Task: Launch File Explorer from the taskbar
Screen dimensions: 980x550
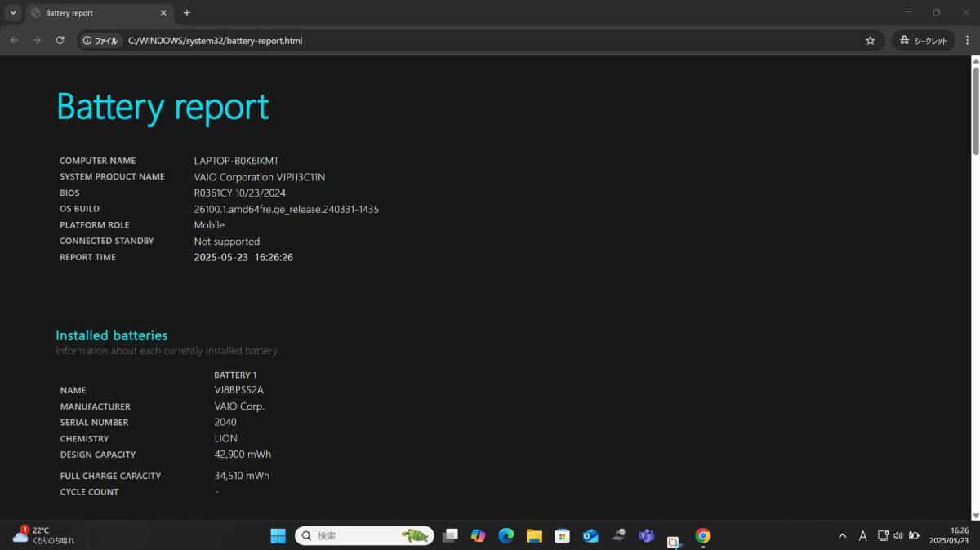Action: 534,536
